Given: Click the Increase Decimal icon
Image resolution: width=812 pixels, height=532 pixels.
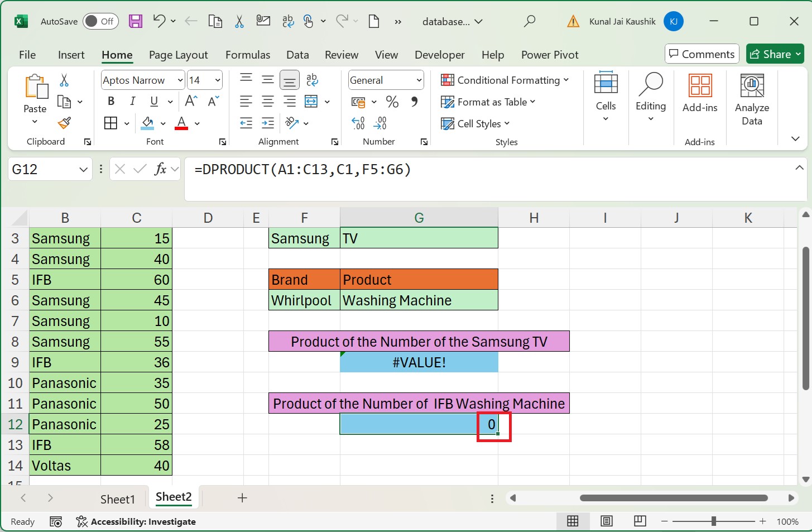Looking at the screenshot, I should tap(358, 123).
